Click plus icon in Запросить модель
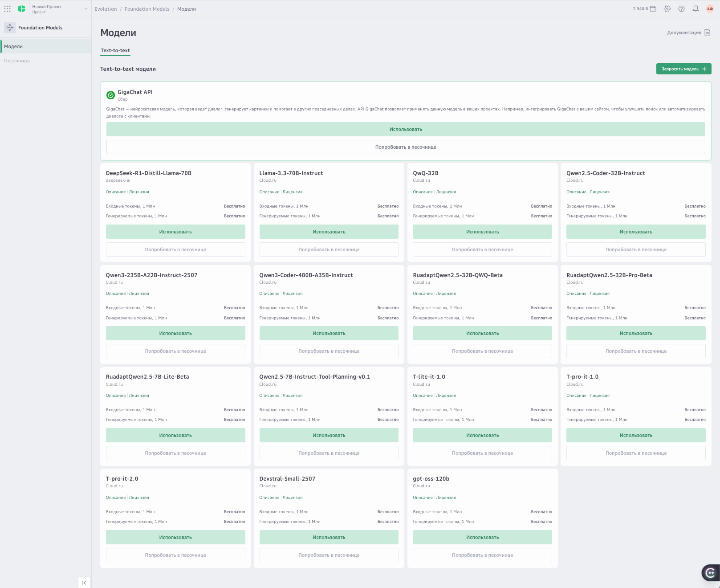Viewport: 720px width, 588px height. click(x=704, y=69)
